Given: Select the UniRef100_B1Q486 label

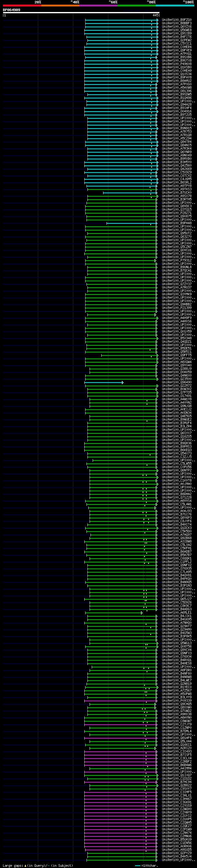Looking at the screenshot, I should coord(177,98).
